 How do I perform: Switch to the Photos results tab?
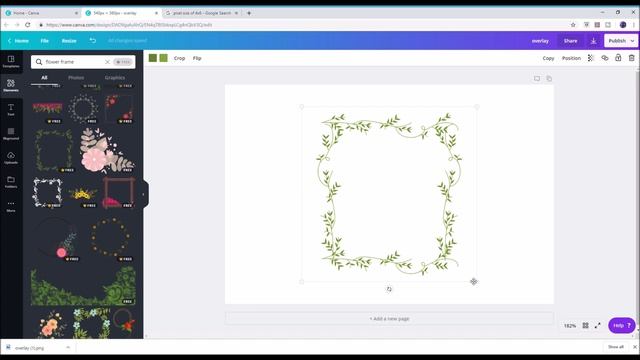click(76, 78)
